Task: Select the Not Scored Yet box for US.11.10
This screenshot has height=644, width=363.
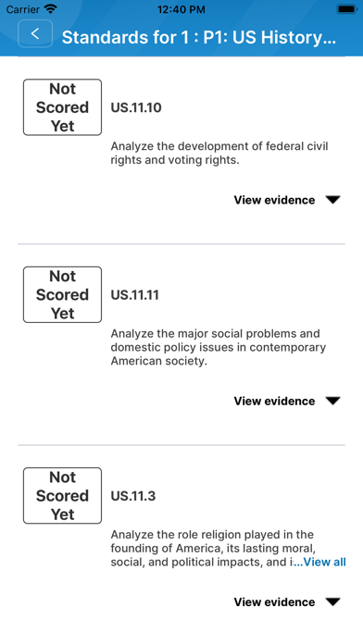Action: pyautogui.click(x=62, y=107)
